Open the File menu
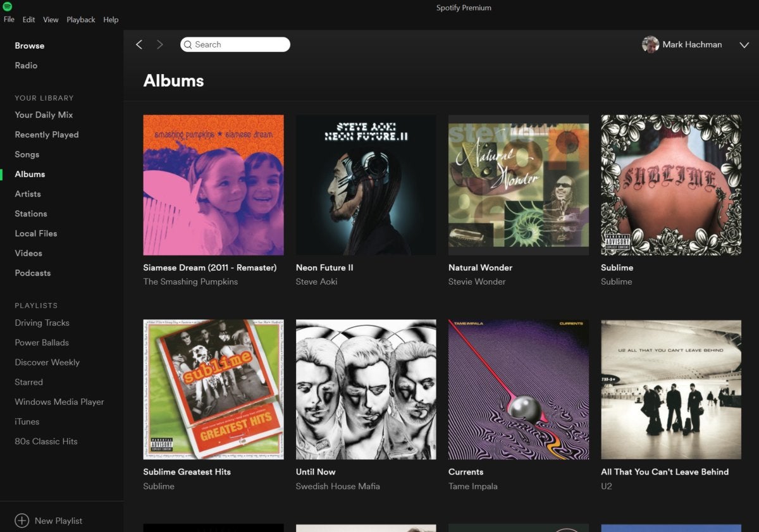759x532 pixels. tap(9, 20)
